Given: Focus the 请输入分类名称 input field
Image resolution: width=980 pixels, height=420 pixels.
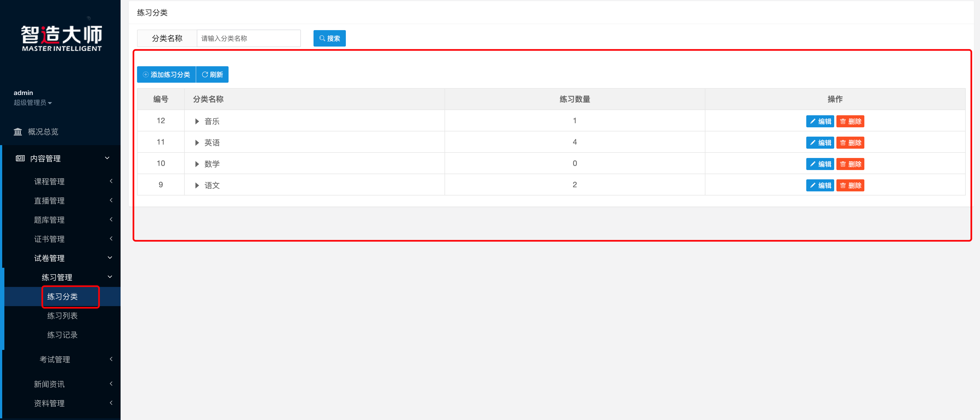Looking at the screenshot, I should pyautogui.click(x=249, y=38).
